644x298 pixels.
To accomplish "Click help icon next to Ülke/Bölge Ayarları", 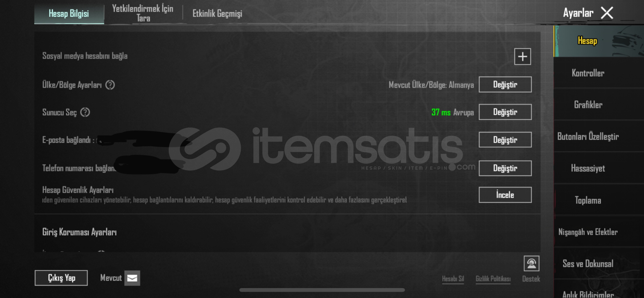I will (110, 85).
